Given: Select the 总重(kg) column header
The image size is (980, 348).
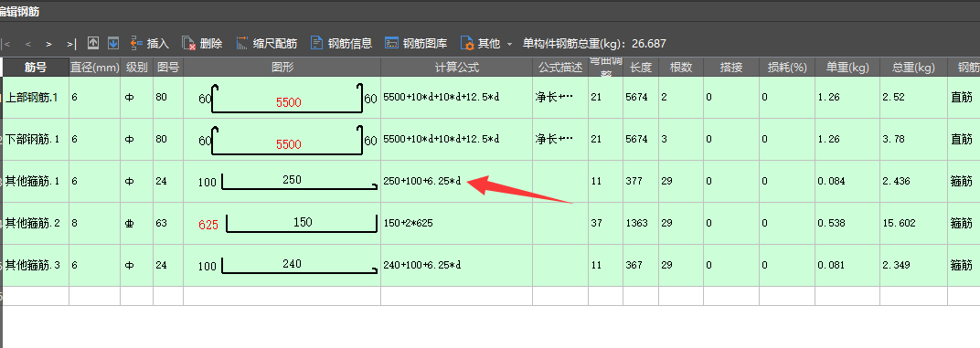Looking at the screenshot, I should (x=913, y=68).
